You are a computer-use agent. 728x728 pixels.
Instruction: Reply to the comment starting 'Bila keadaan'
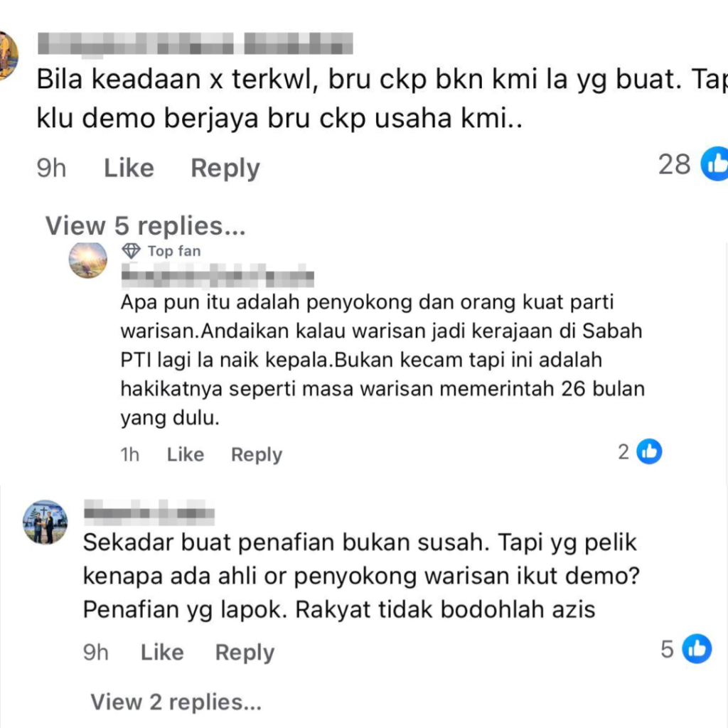click(225, 168)
